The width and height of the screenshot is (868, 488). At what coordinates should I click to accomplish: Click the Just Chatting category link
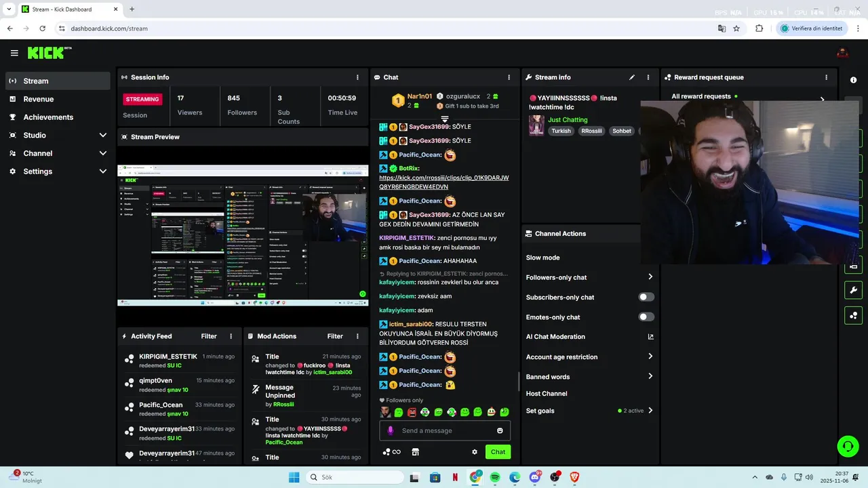568,120
